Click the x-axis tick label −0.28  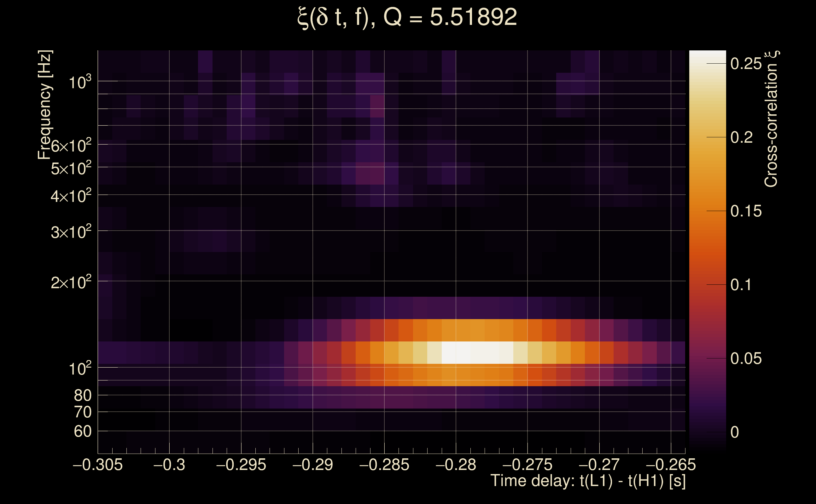tap(456, 465)
